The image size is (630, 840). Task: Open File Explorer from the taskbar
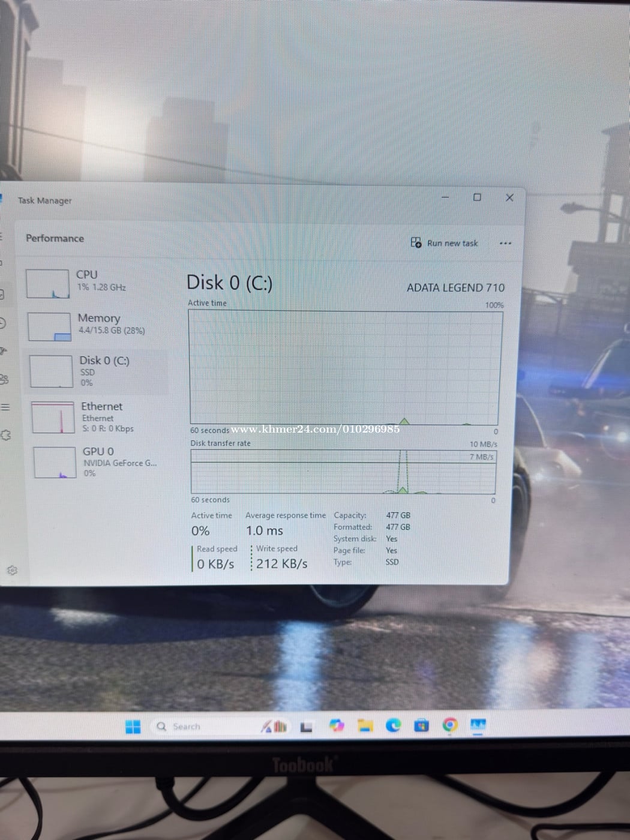click(x=365, y=726)
